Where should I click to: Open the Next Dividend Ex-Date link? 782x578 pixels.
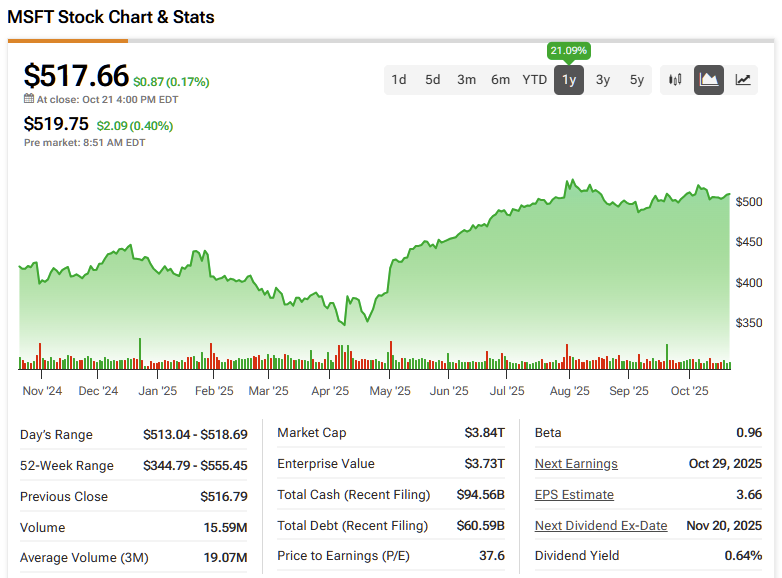point(601,526)
